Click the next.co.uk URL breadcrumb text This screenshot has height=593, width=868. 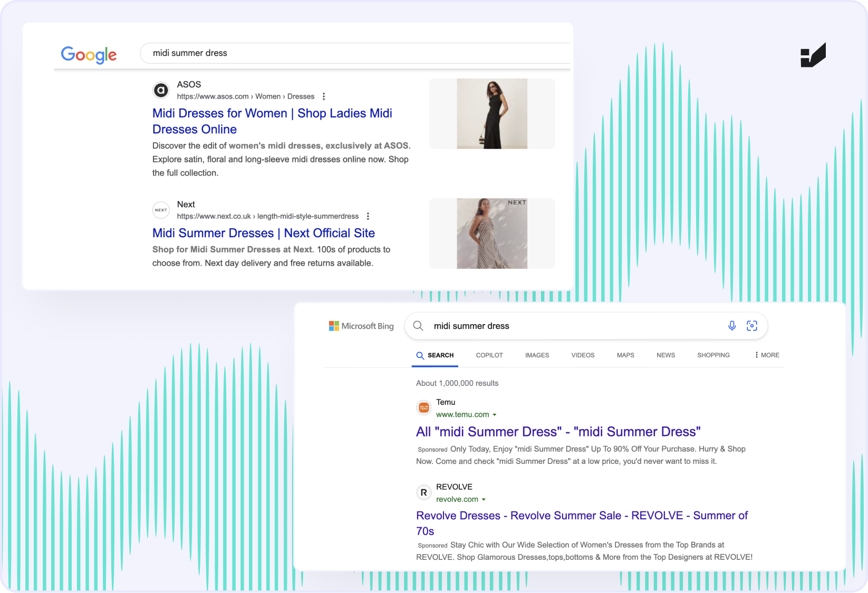[x=268, y=216]
